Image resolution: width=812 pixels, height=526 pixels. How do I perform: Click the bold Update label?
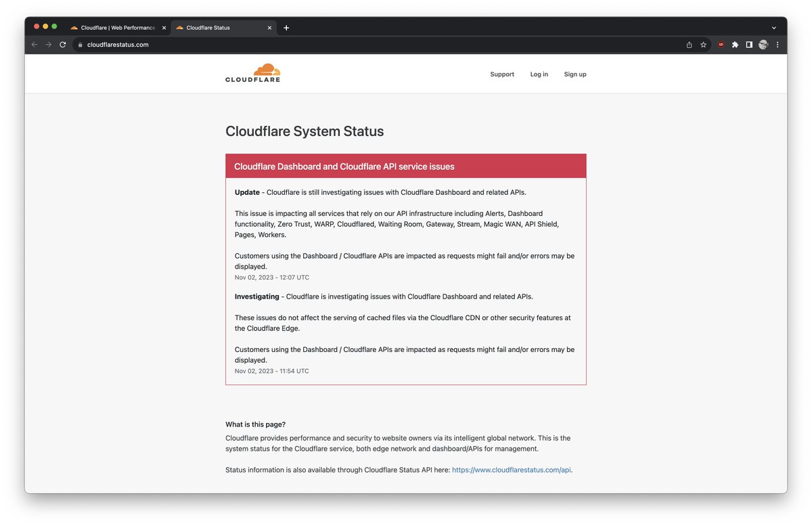(247, 192)
